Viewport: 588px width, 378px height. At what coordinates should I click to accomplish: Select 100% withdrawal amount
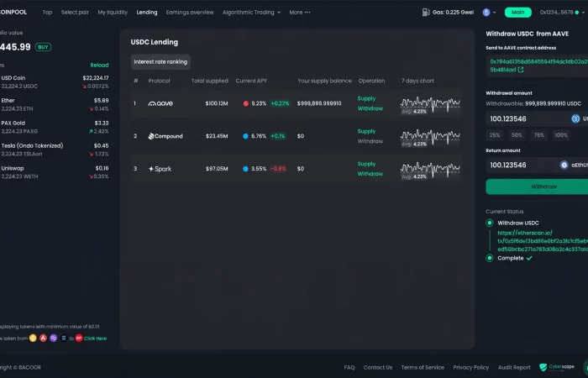click(561, 135)
